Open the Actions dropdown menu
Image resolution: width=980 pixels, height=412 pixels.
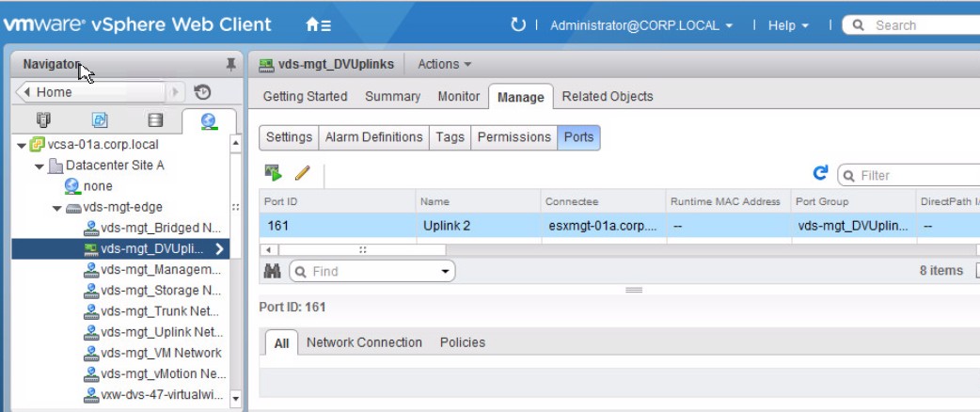pos(444,64)
